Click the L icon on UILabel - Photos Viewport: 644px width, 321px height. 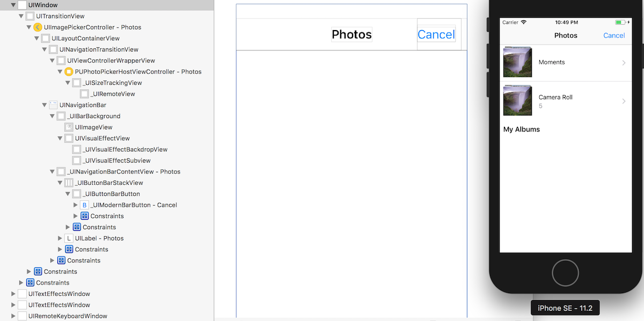click(x=69, y=238)
